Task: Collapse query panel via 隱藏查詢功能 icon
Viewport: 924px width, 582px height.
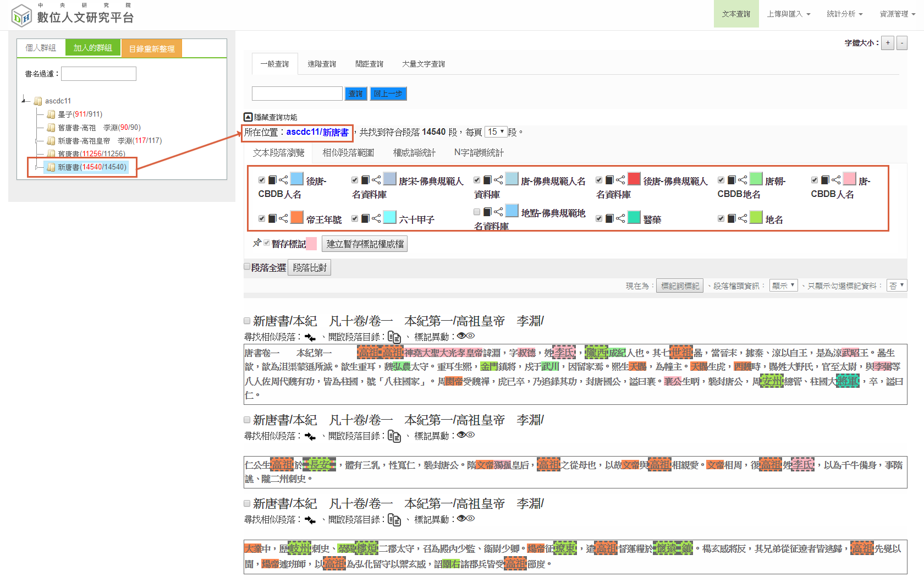Action: click(x=248, y=117)
